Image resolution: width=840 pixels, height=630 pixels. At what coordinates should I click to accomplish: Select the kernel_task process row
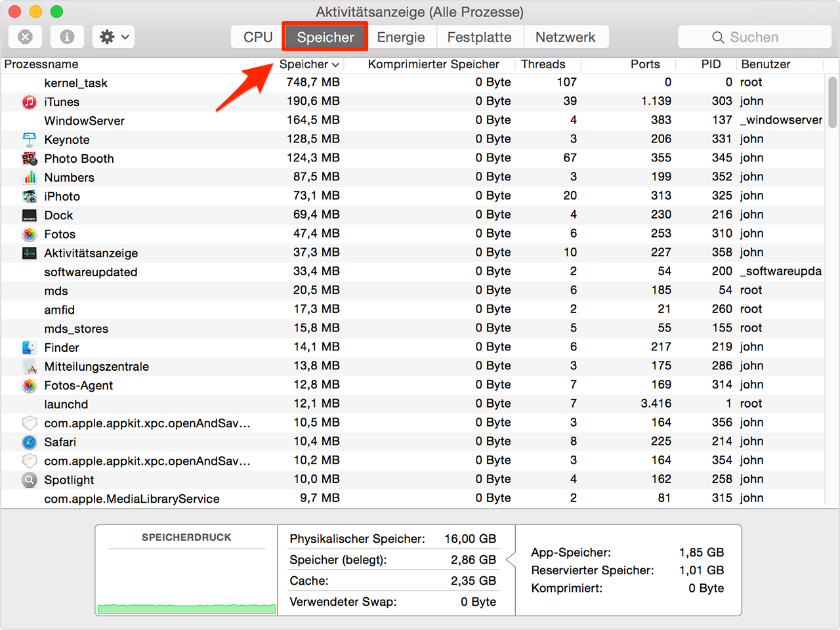point(413,83)
